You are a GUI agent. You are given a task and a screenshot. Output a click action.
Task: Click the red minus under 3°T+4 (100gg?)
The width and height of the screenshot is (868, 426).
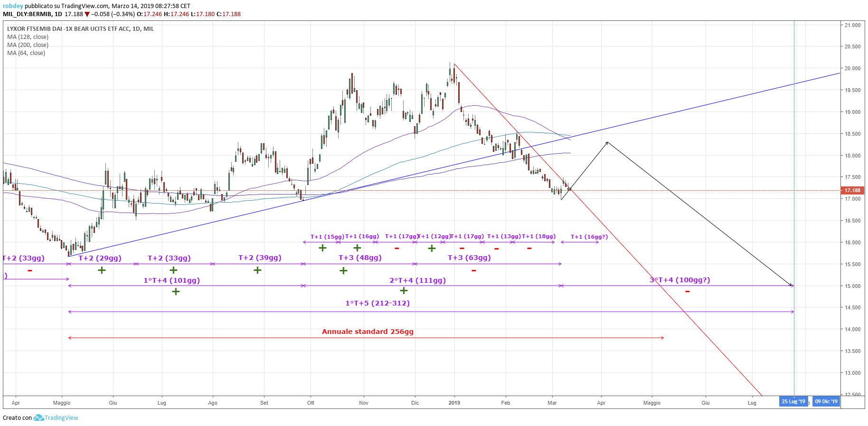pos(688,291)
